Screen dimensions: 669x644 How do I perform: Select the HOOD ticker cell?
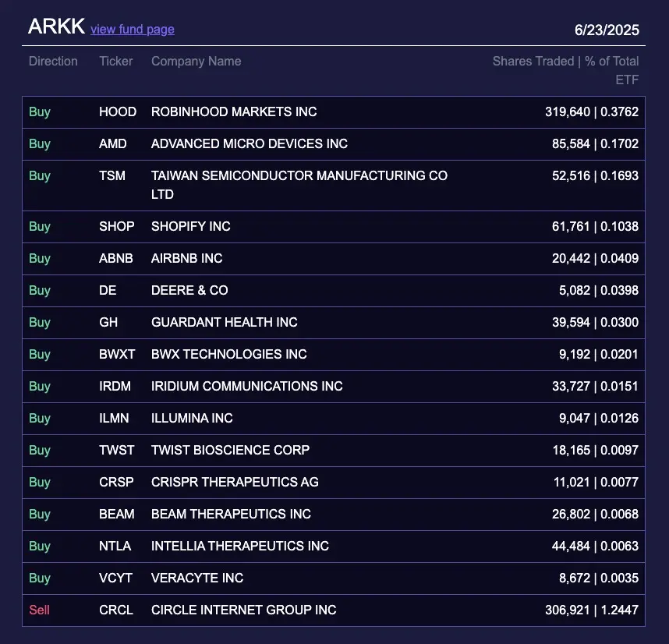click(118, 111)
